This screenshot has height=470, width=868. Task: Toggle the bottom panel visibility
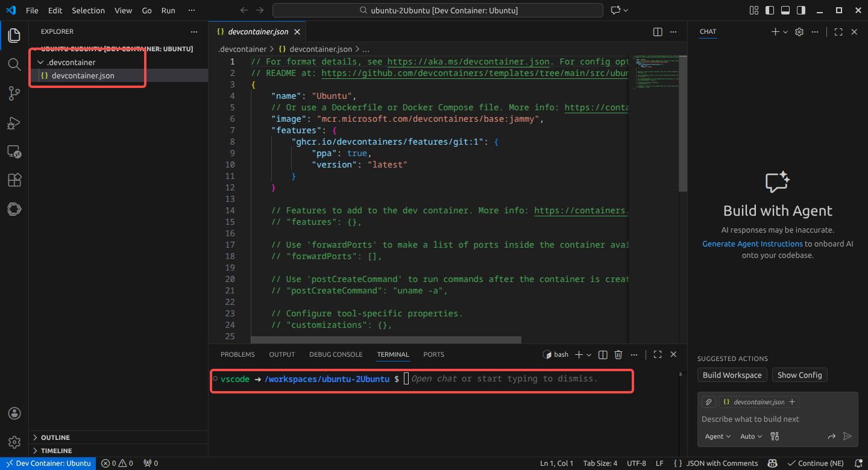coord(784,10)
